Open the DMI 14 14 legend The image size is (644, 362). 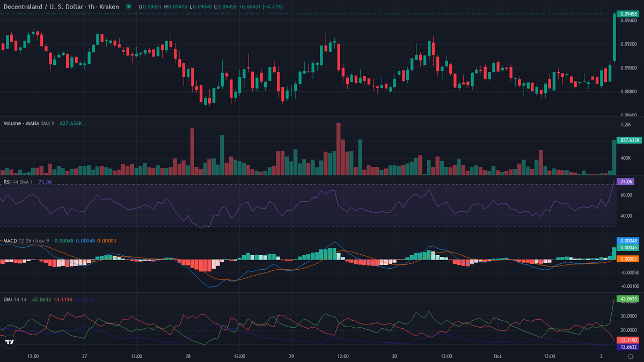pyautogui.click(x=16, y=300)
